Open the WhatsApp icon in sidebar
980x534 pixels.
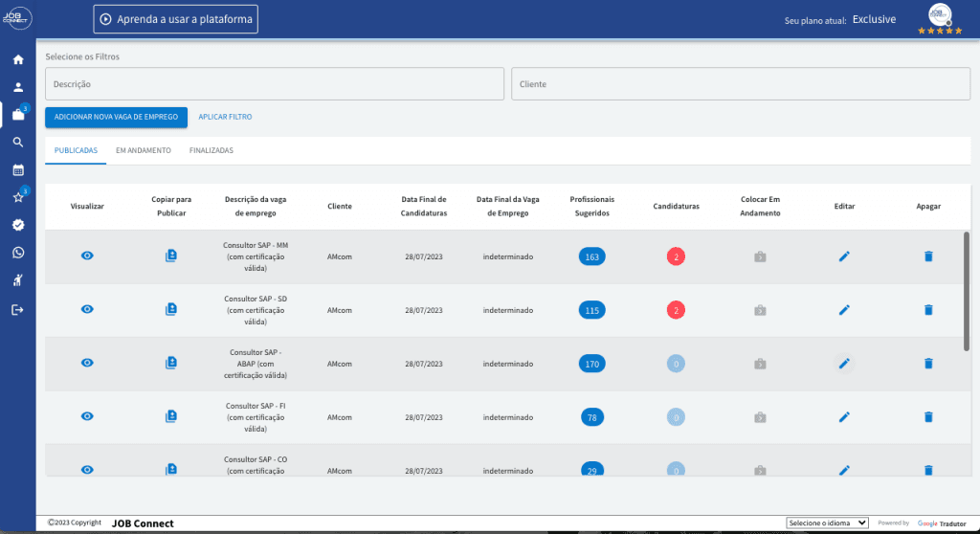pyautogui.click(x=18, y=252)
